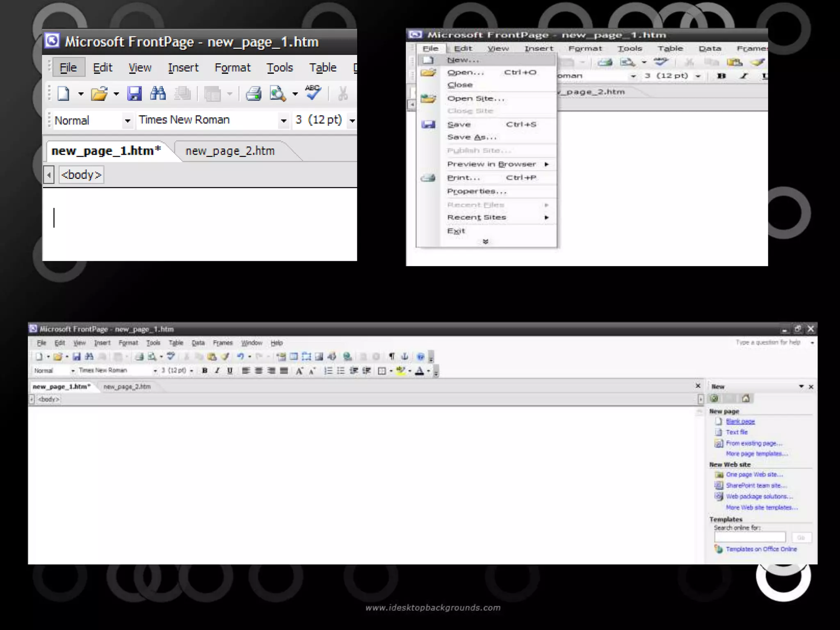
Task: Click the Numbered list icon
Action: pos(328,371)
